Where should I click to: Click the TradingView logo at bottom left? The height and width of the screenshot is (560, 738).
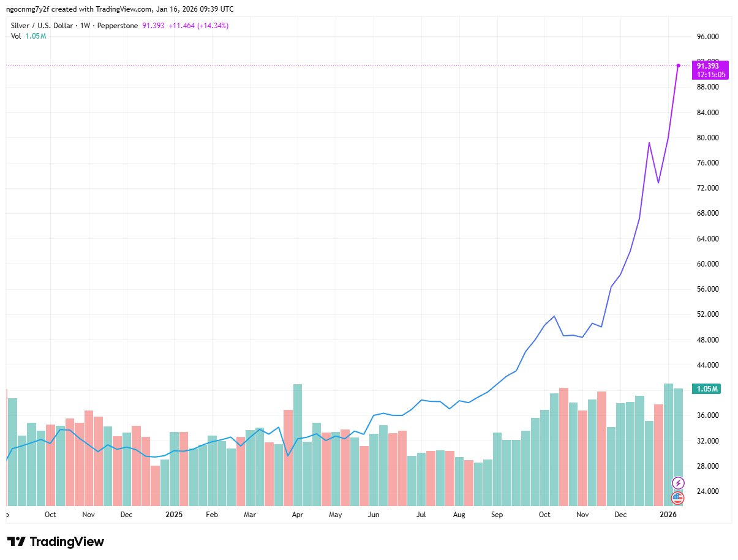point(56,542)
